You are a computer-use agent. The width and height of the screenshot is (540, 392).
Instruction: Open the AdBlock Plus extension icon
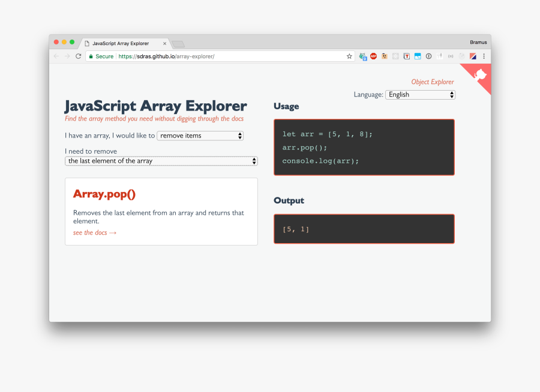pos(373,56)
